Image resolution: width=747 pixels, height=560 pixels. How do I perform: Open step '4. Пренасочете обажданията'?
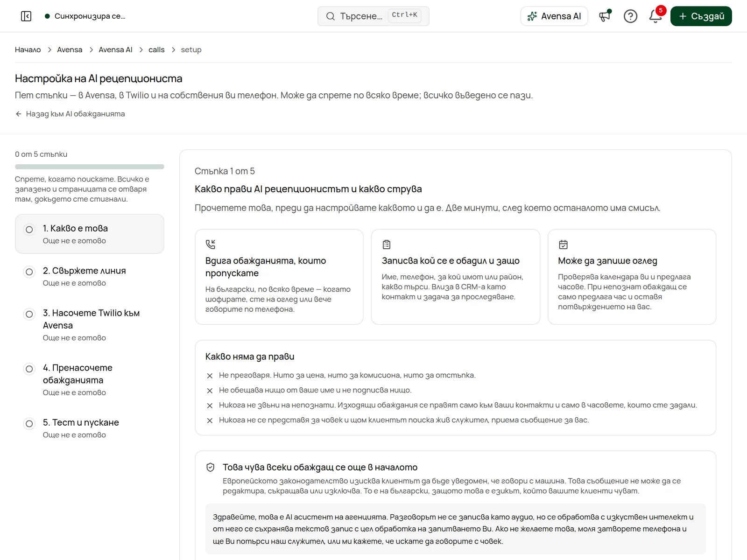pos(90,379)
